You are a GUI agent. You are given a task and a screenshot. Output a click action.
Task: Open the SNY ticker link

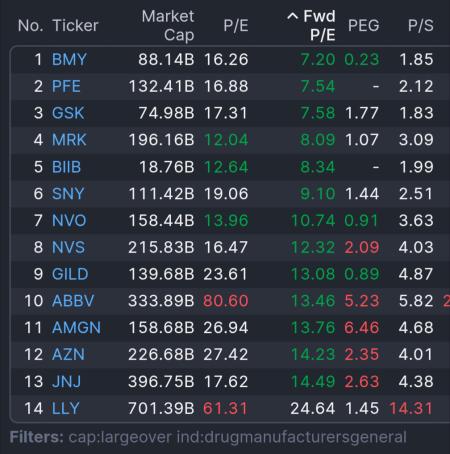pyautogui.click(x=68, y=194)
